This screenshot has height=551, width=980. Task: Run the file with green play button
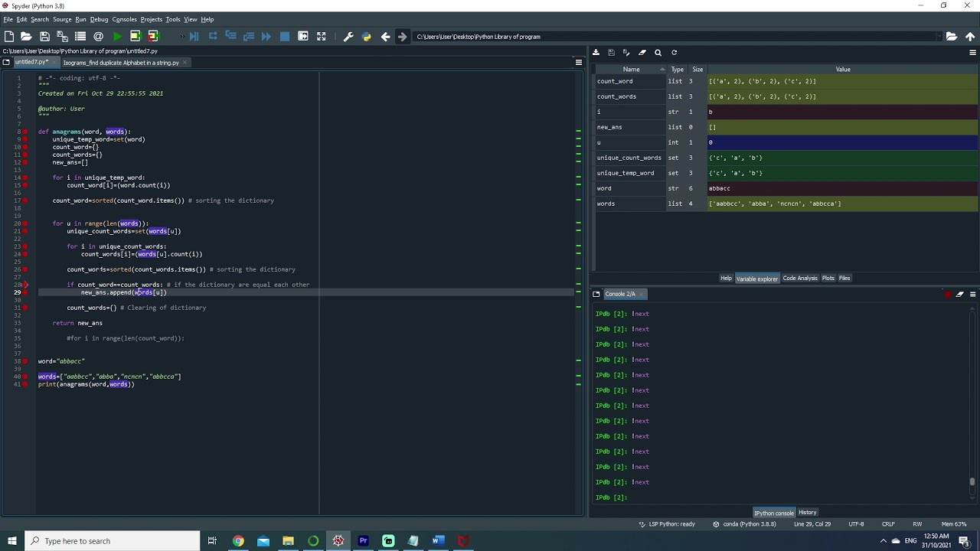pos(117,36)
